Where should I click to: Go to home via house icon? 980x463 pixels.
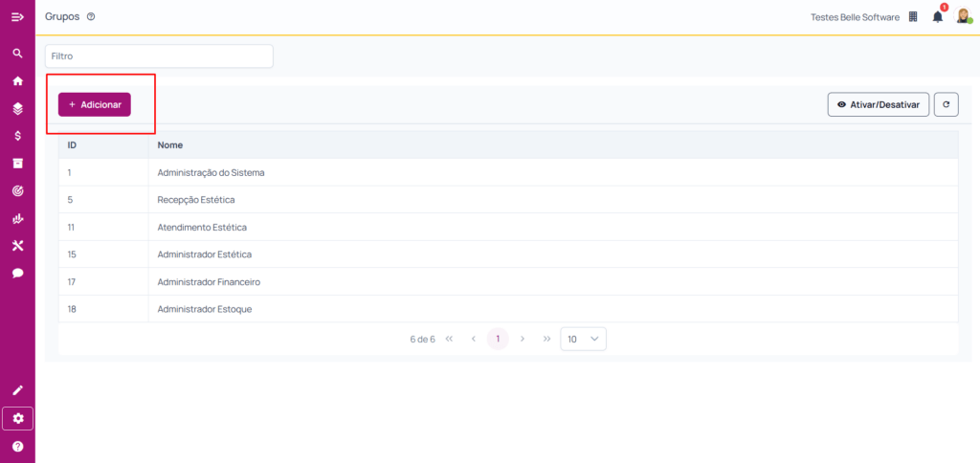coord(17,81)
